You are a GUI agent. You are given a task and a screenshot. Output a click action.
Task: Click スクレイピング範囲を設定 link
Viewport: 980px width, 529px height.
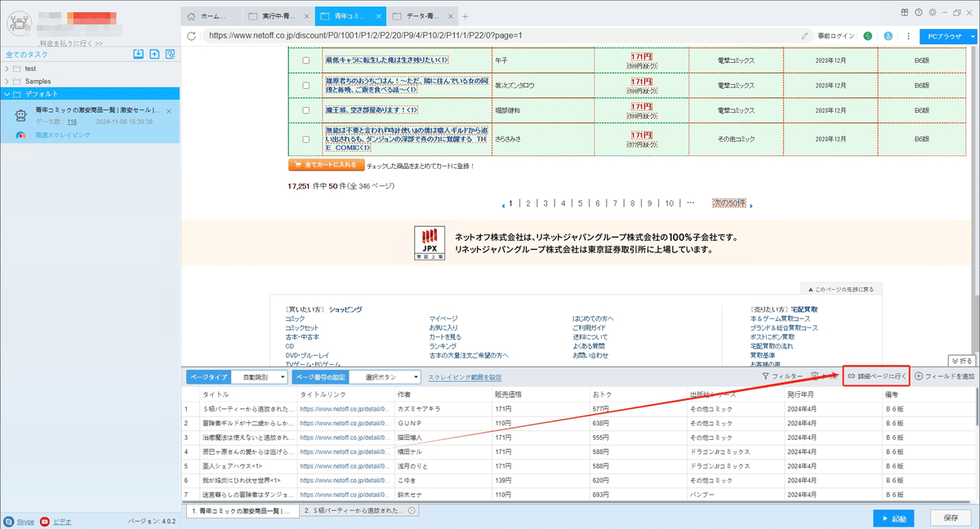[x=465, y=377]
